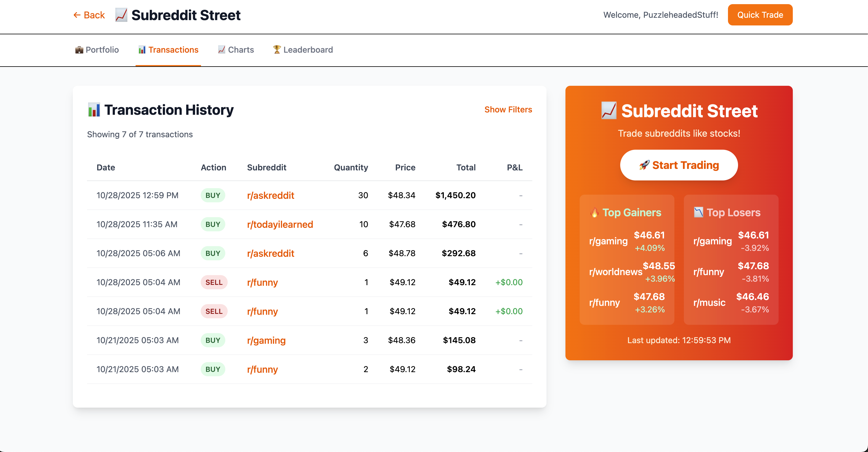868x452 pixels.
Task: Click the line chart icon on Charts tab
Action: coord(221,49)
